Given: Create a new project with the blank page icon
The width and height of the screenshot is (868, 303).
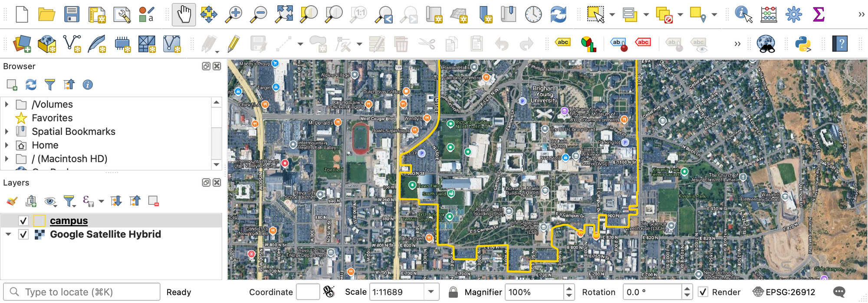Looking at the screenshot, I should 22,14.
